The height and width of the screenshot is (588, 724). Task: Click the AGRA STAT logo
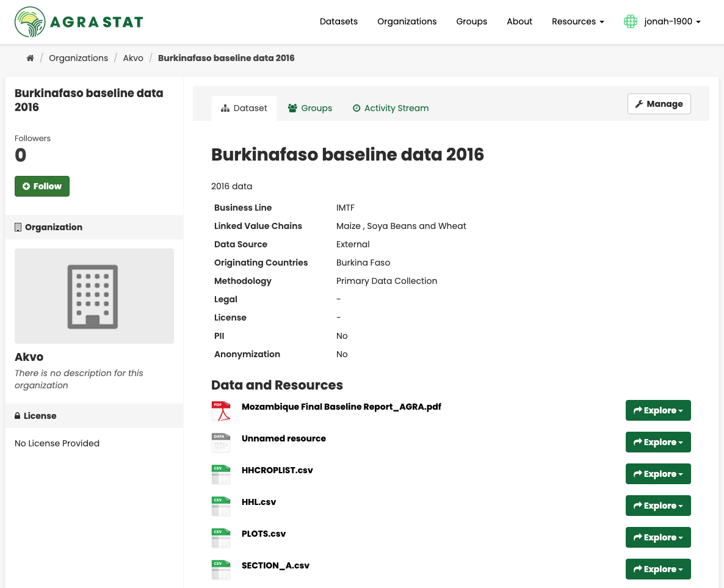[79, 22]
